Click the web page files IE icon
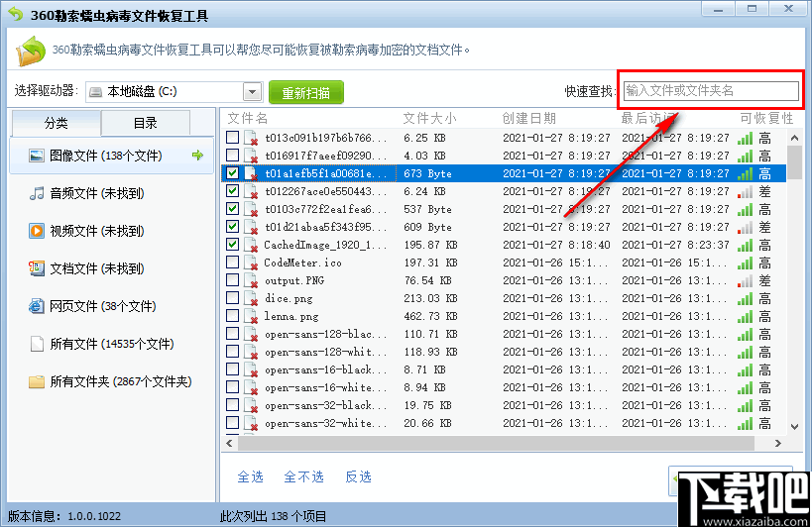812x527 pixels. click(37, 306)
